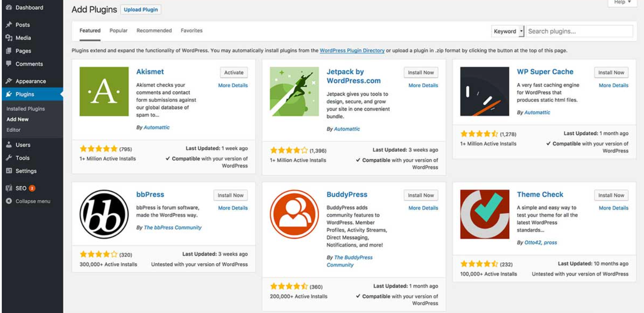Switch to the Popular plugins tab
The height and width of the screenshot is (313, 644).
118,30
